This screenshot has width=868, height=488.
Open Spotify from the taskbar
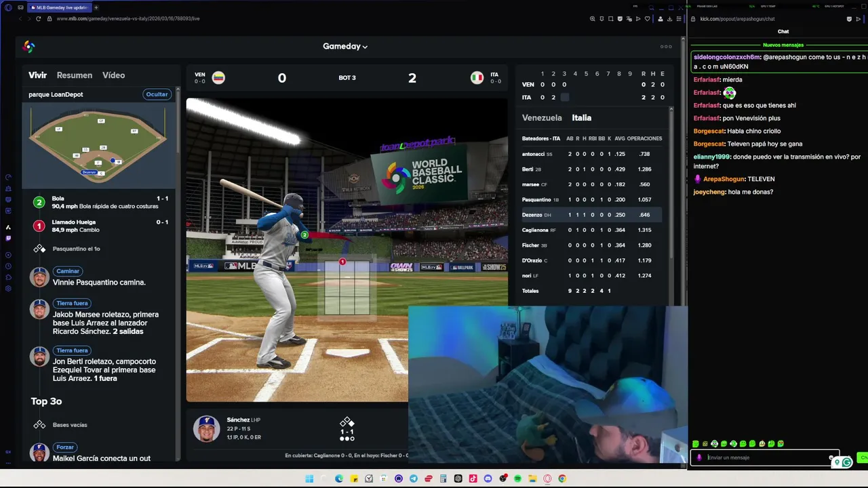click(x=517, y=479)
